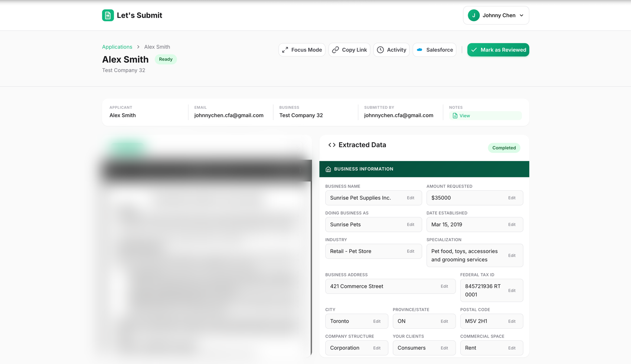The image size is (631, 364).
Task: Select the Alex Smith breadcrumb item
Action: (x=157, y=47)
